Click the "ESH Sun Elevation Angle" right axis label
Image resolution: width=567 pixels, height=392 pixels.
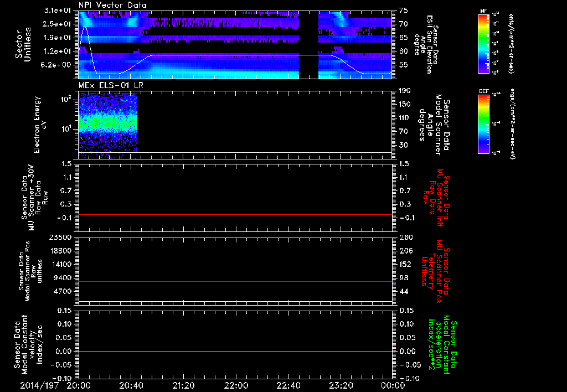tap(427, 44)
